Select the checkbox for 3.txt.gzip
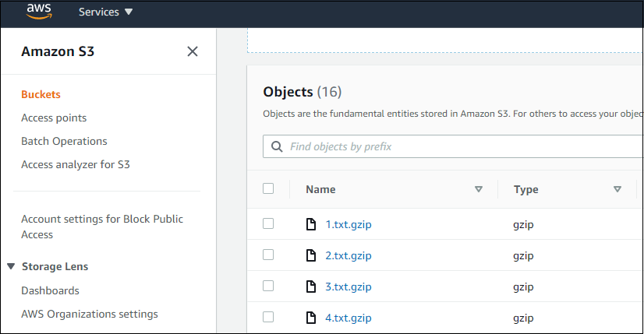This screenshot has height=334, width=644. 268,286
